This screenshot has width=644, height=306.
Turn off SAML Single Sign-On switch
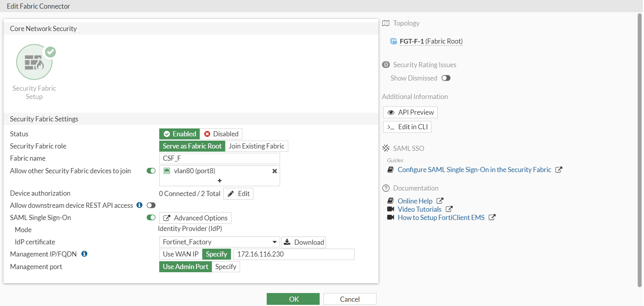pyautogui.click(x=151, y=218)
